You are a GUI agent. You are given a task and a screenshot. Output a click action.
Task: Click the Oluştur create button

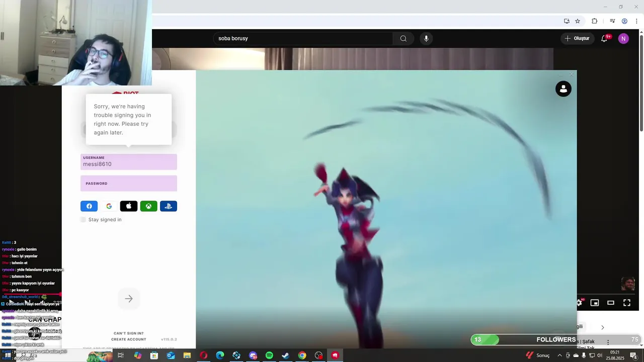577,38
